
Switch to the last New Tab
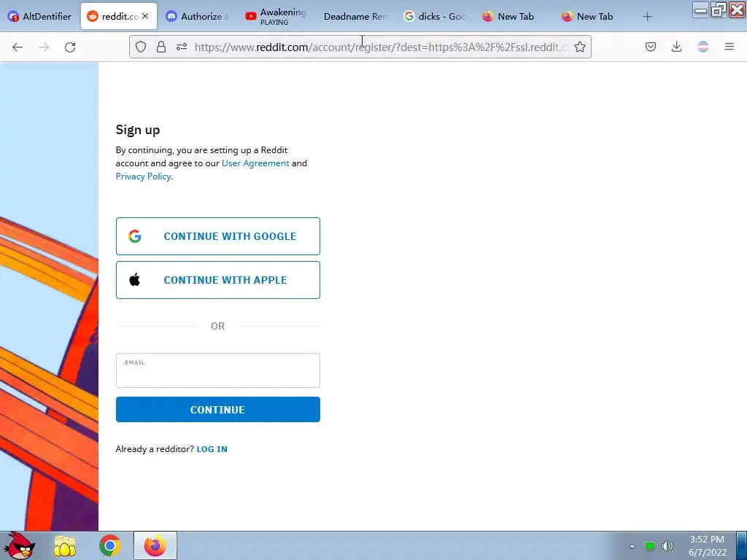pos(592,16)
